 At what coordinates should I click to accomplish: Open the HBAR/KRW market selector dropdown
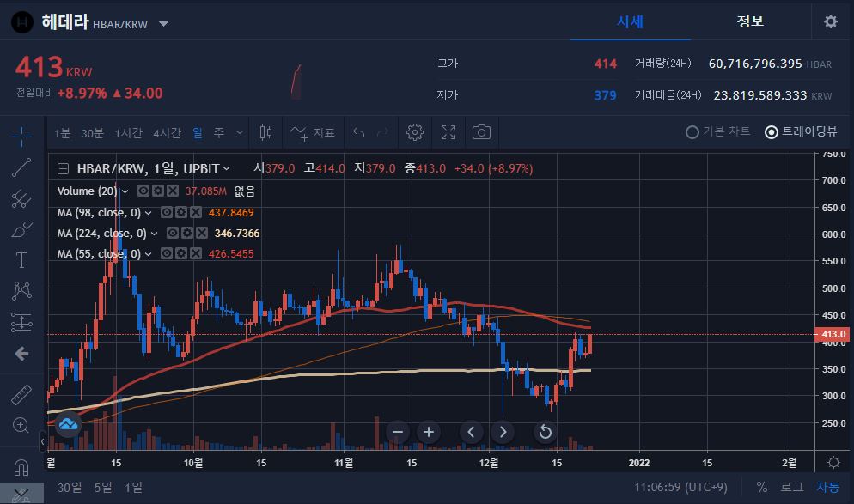click(x=163, y=23)
